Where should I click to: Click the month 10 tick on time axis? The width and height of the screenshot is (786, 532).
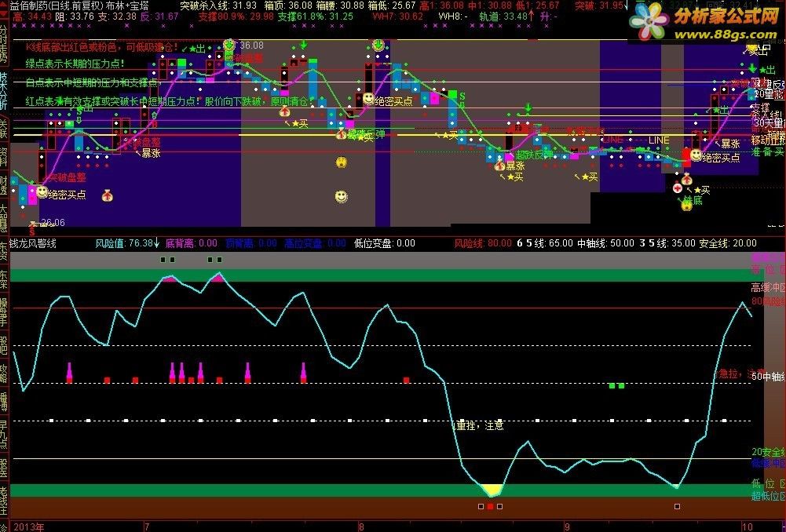[747, 527]
